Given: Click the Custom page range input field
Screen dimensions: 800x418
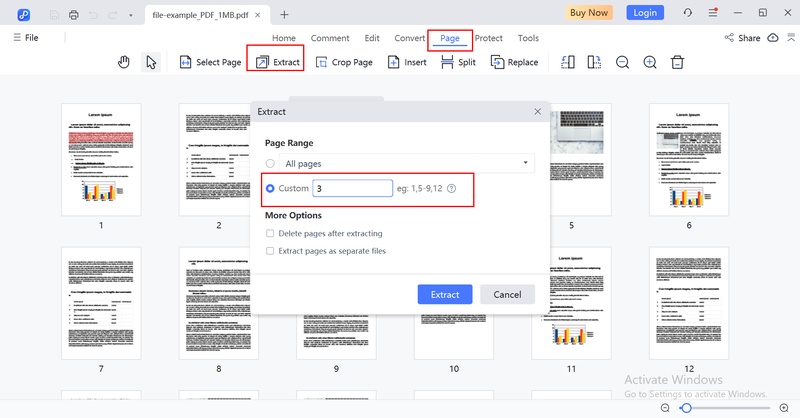Looking at the screenshot, I should [352, 188].
